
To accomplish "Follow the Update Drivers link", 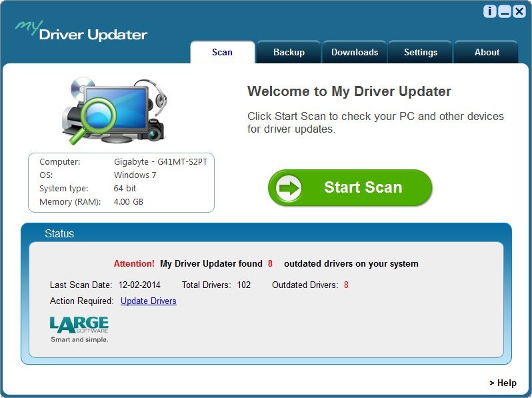I will [x=149, y=301].
